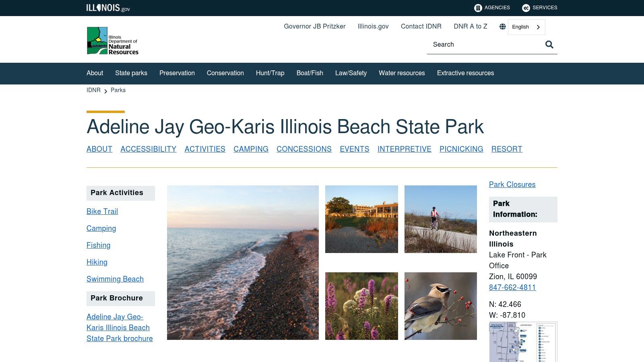
Task: Open Contact IDNR link
Action: click(x=421, y=27)
